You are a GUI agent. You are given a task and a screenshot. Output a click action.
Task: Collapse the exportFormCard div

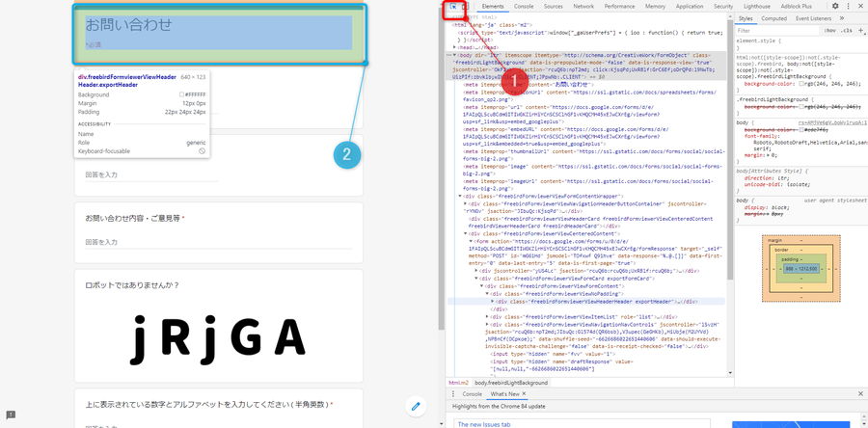point(477,279)
